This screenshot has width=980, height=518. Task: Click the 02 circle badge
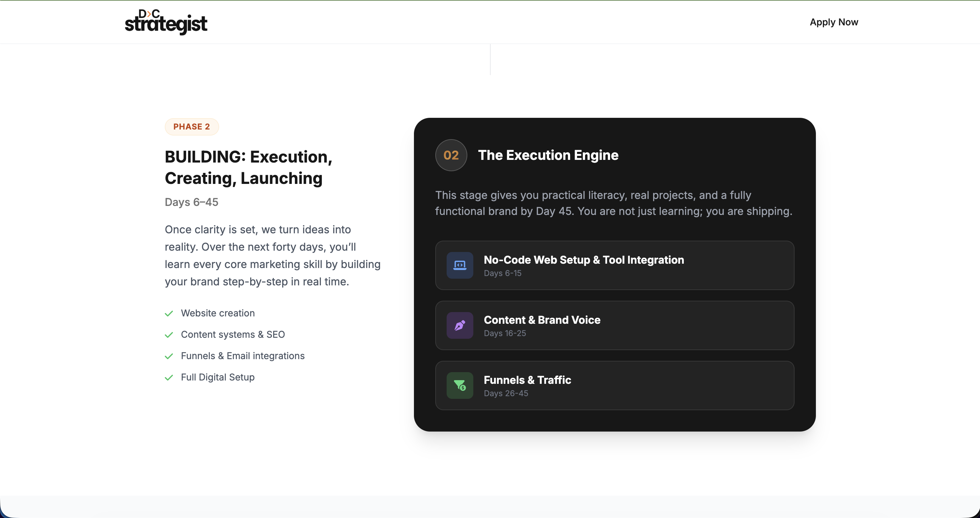pyautogui.click(x=451, y=155)
